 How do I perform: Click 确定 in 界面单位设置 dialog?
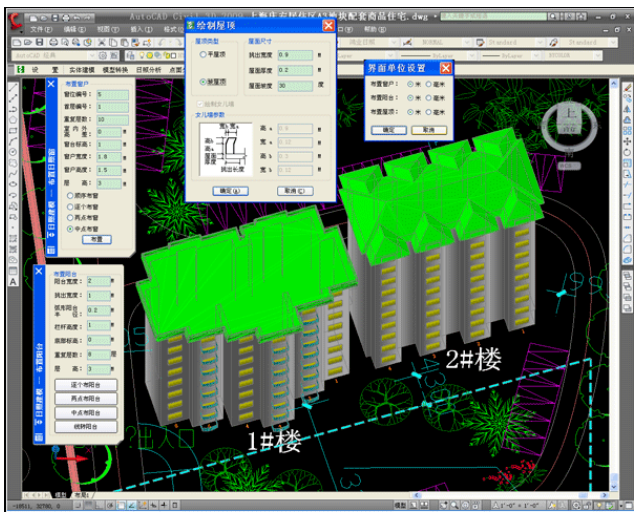point(389,130)
